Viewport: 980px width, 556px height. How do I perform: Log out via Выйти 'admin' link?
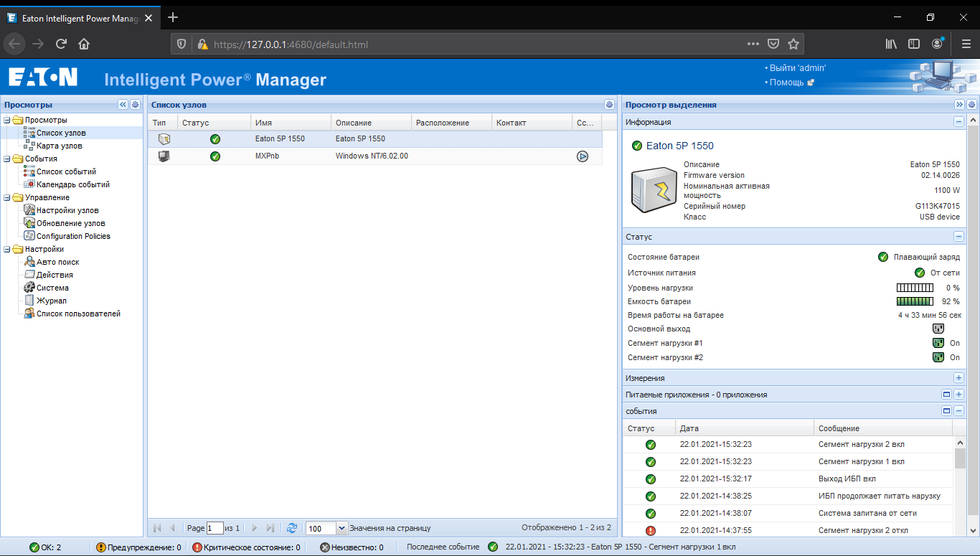(x=798, y=67)
